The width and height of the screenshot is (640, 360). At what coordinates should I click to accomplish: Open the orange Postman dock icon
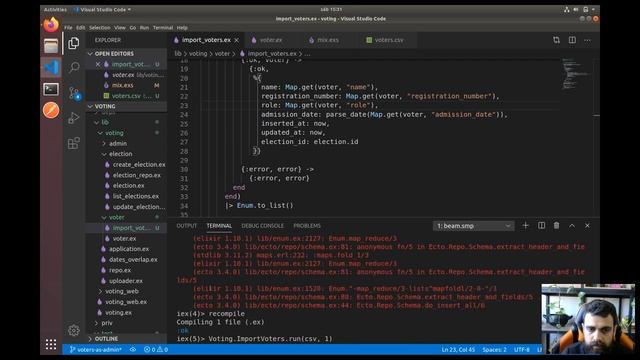point(51,110)
